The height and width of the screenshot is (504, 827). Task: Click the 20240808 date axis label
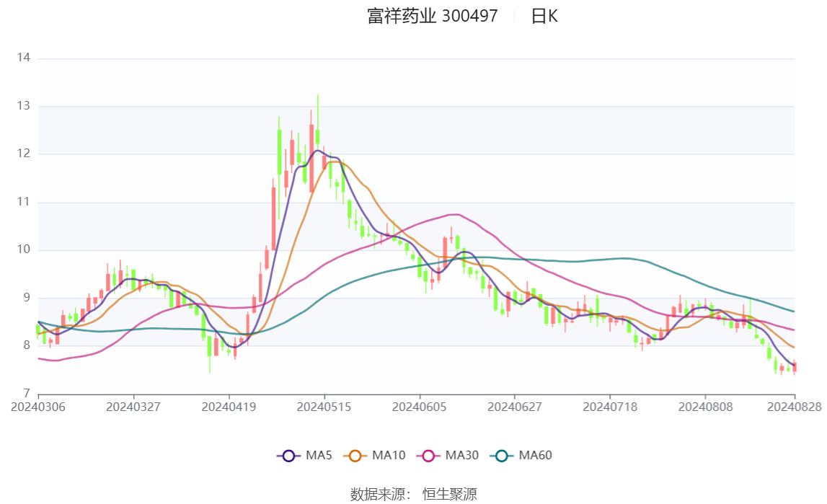pyautogui.click(x=706, y=407)
